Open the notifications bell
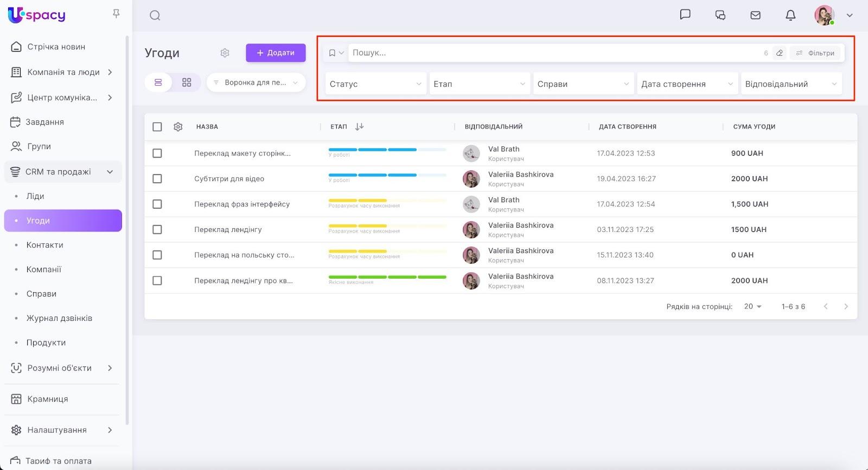 (x=790, y=15)
